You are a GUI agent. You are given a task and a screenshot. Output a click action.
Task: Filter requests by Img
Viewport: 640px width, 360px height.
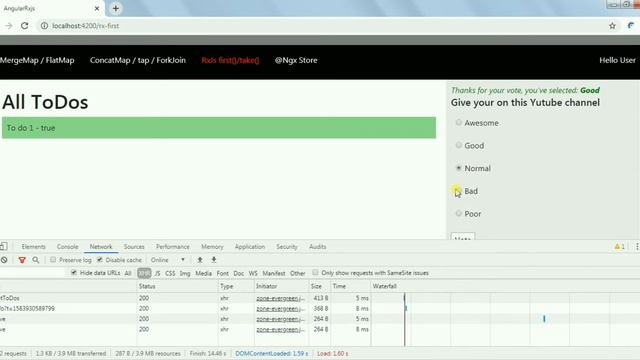tap(185, 273)
